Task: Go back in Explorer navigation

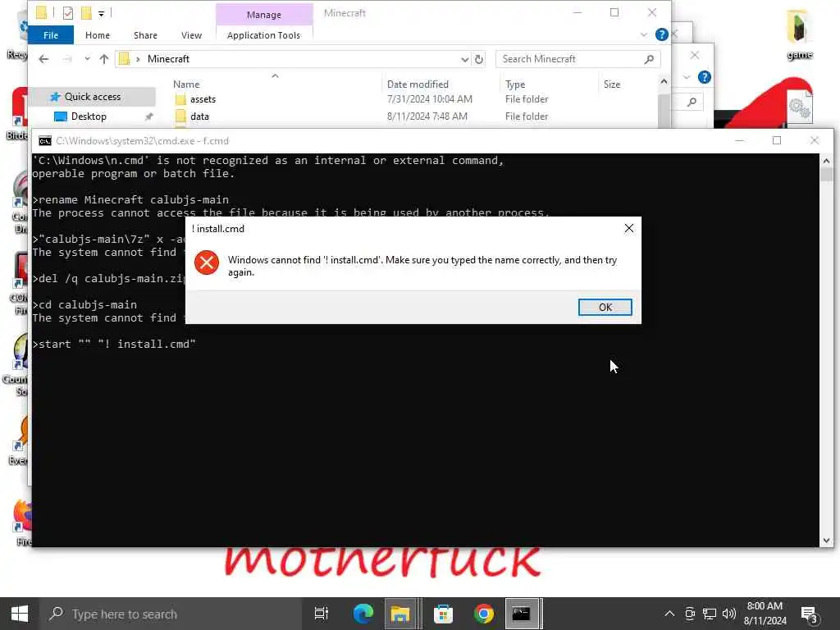Action: coord(44,59)
